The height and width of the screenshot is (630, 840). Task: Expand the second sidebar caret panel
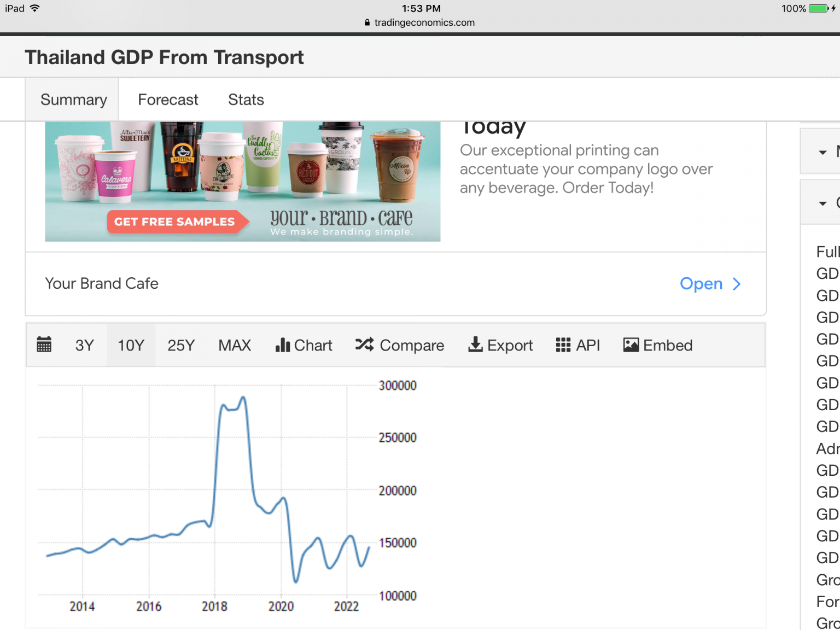[822, 203]
